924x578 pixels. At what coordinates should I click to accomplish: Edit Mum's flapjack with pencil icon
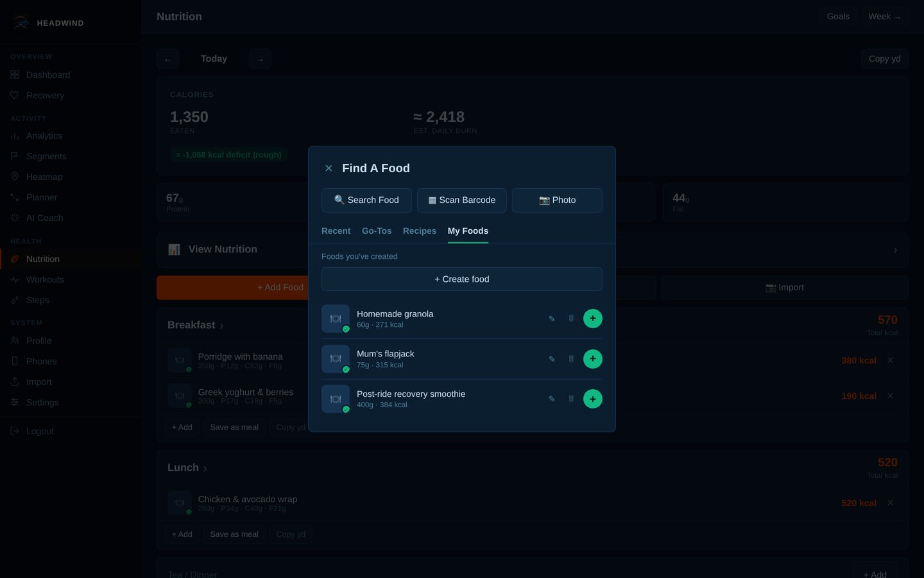click(552, 359)
